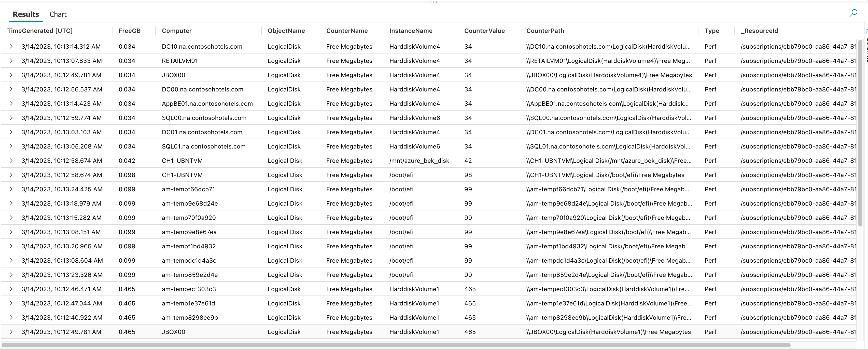The width and height of the screenshot is (868, 349).
Task: Select Computer cell am-tempdc1d4a3c
Action: click(x=189, y=260)
